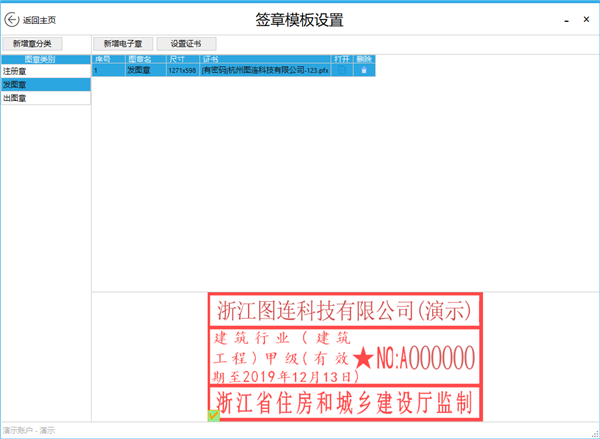Click 1271x598 size cell
Screen dimensions: 600x439
[x=183, y=70]
